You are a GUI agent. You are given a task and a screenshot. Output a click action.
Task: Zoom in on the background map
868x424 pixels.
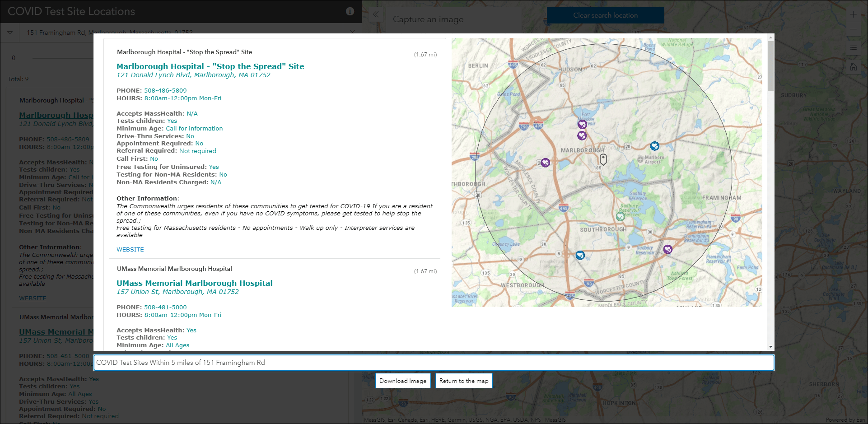coord(853,14)
